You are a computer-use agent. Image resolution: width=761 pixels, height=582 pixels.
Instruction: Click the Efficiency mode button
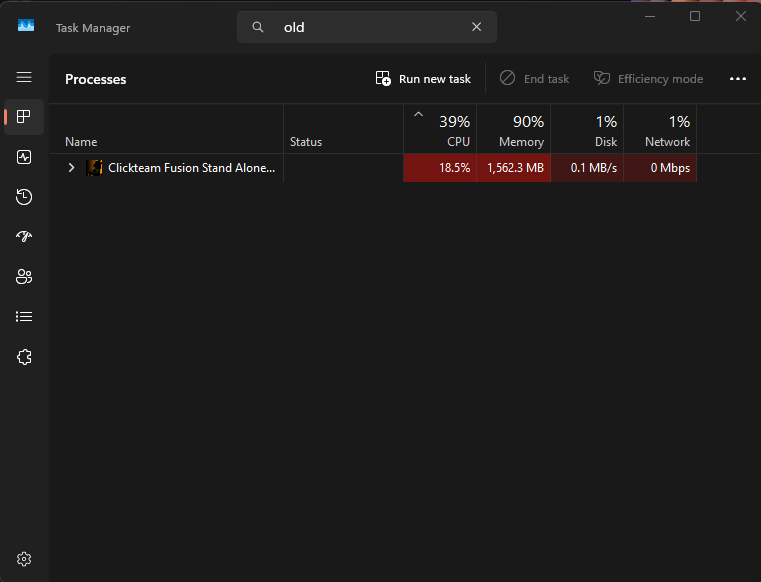click(648, 79)
